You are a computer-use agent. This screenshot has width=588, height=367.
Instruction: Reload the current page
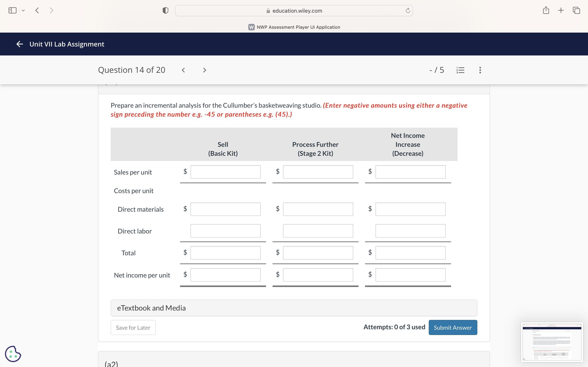coord(407,10)
